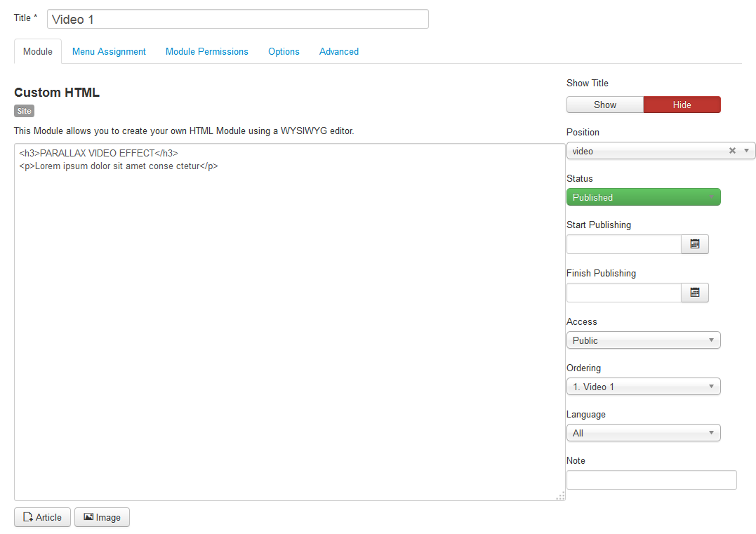Switch to the Menu Assignment tab
Viewport: 756px width, 534px height.
click(109, 51)
